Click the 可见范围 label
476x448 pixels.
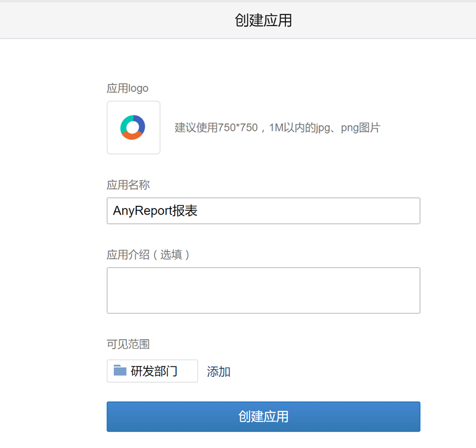(x=128, y=344)
